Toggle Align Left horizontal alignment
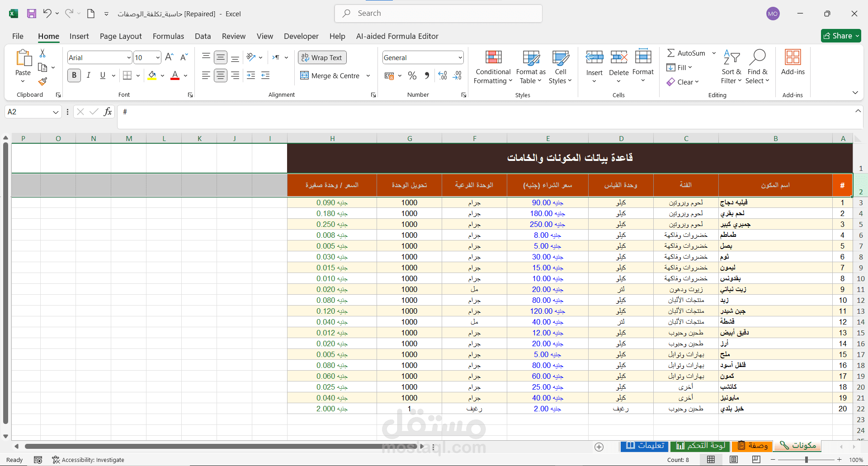Image resolution: width=868 pixels, height=466 pixels. (206, 75)
